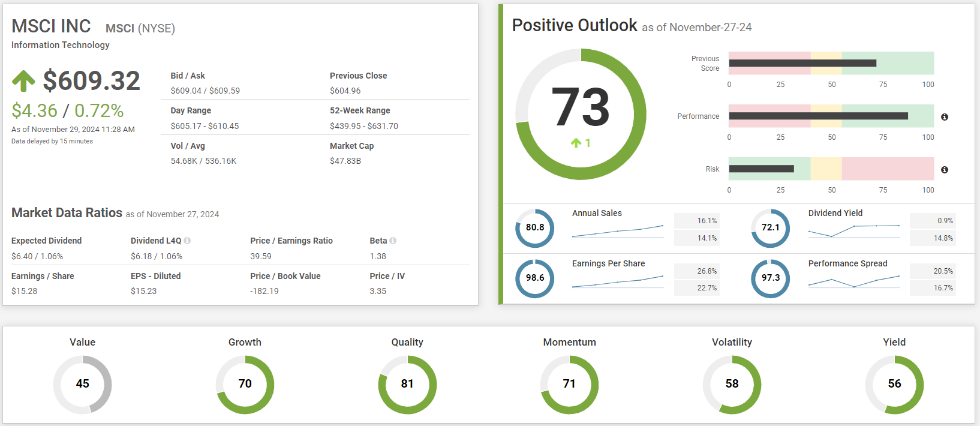Click the Growth 70 gauge
This screenshot has height=426, width=980.
coord(245,385)
